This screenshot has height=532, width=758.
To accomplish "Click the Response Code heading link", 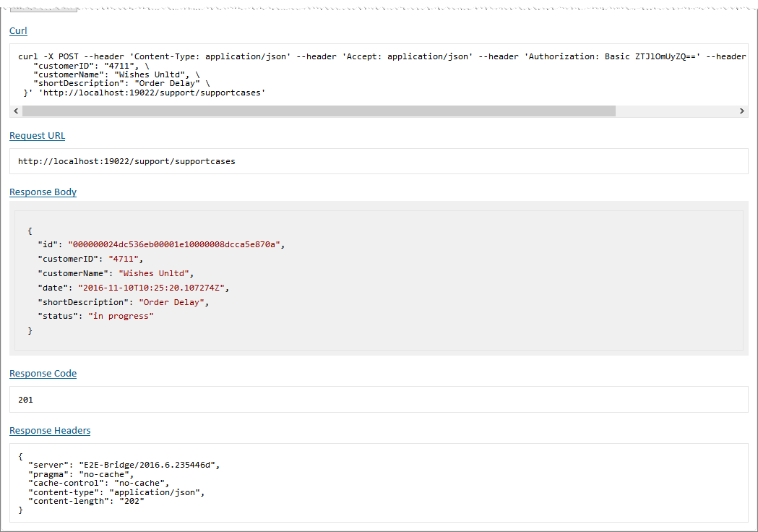I will click(x=43, y=374).
